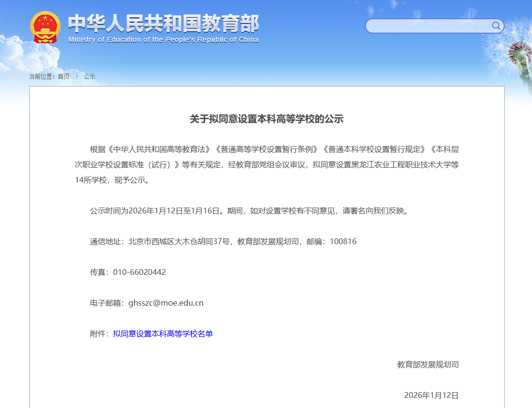The width and height of the screenshot is (532, 408).
Task: Open the 公示 breadcrumb entry
Action: [90, 76]
